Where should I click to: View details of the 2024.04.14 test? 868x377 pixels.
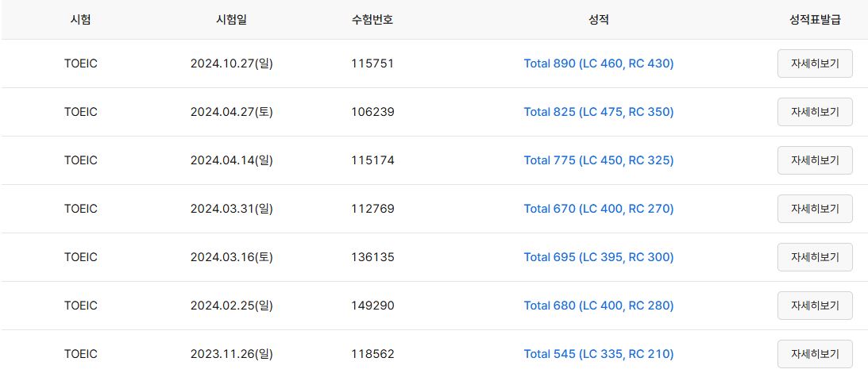[815, 160]
